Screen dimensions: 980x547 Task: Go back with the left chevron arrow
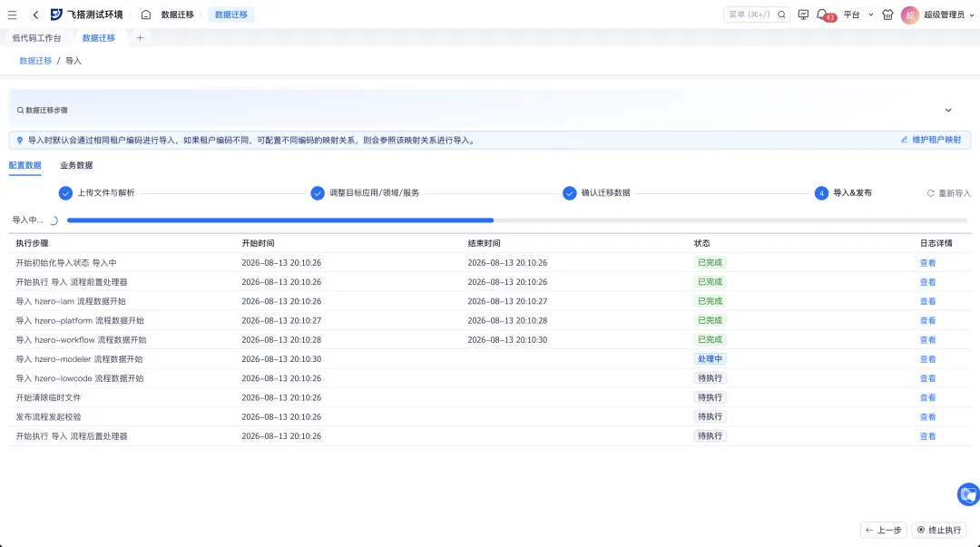(x=35, y=15)
